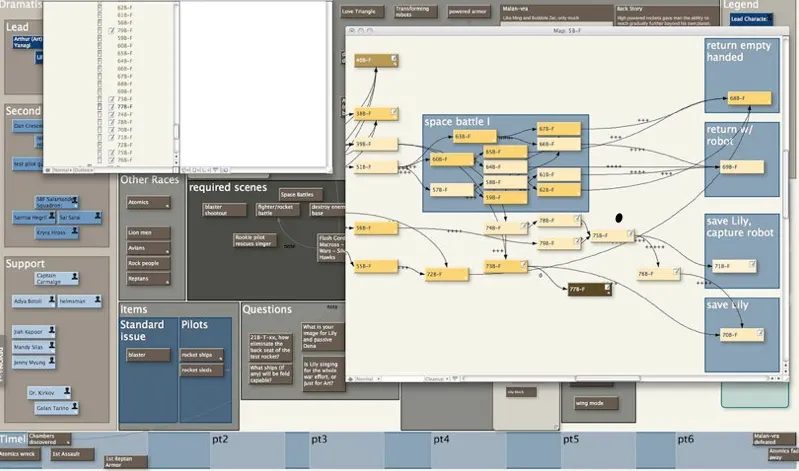Select note 51B-F on the map

[376, 167]
